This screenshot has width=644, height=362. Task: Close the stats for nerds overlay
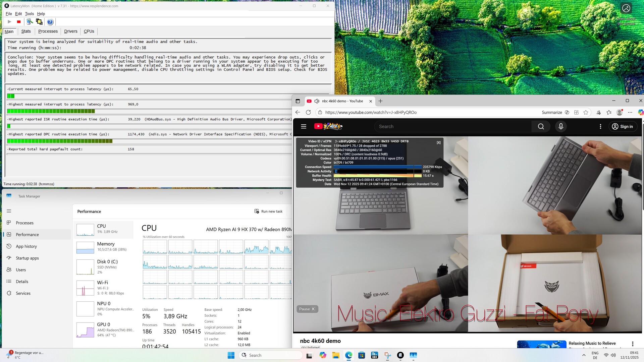click(x=438, y=143)
